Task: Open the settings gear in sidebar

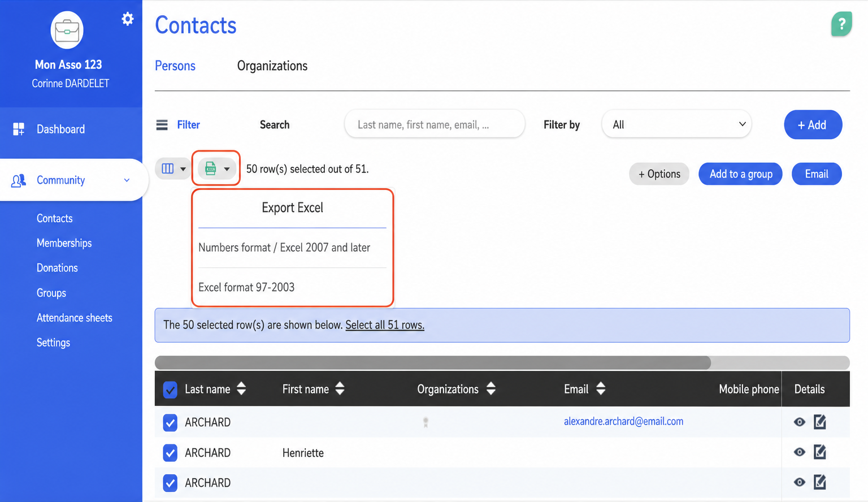Action: 128,19
